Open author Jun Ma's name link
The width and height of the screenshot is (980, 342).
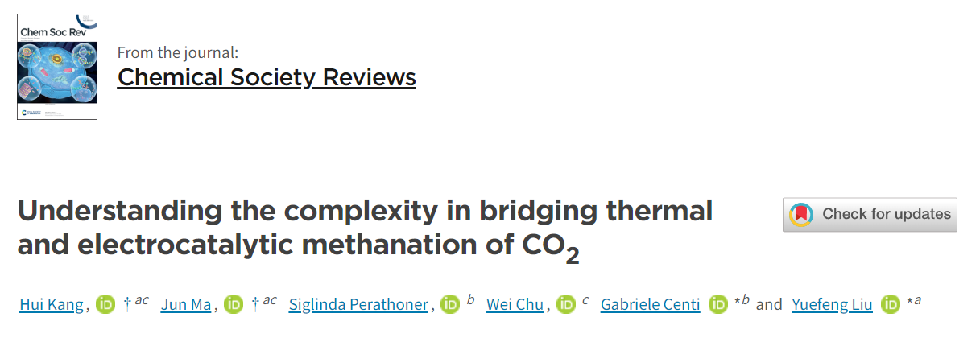pyautogui.click(x=187, y=305)
